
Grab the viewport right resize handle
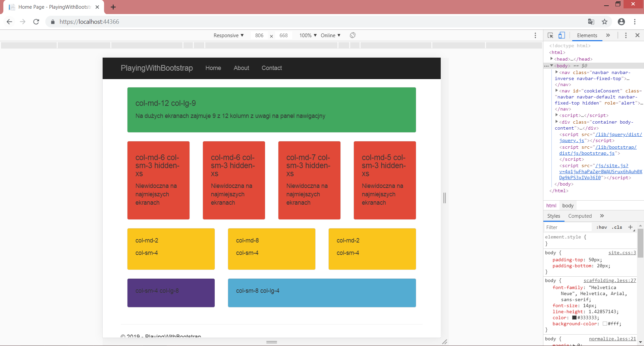coord(444,198)
